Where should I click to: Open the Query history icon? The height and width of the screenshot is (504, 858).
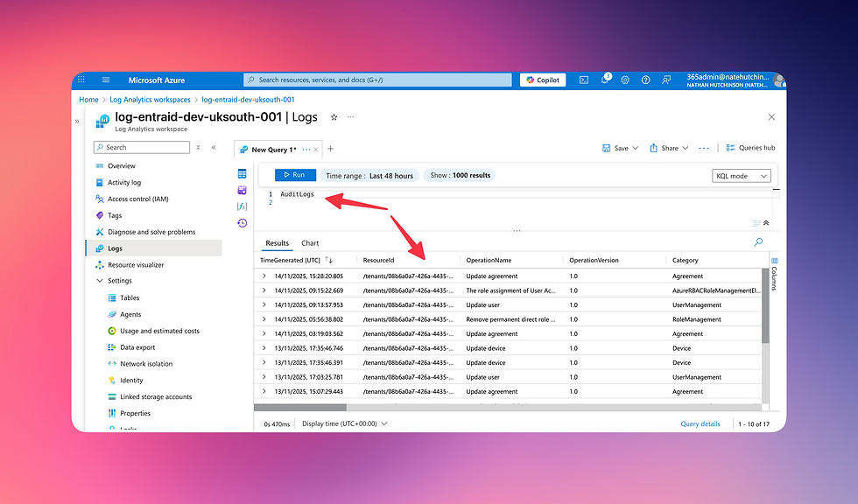coord(243,222)
